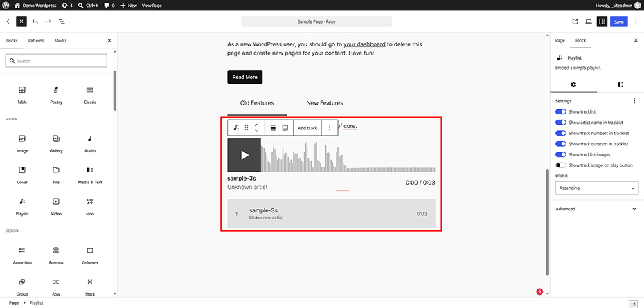Insert a Columns block

[90, 255]
